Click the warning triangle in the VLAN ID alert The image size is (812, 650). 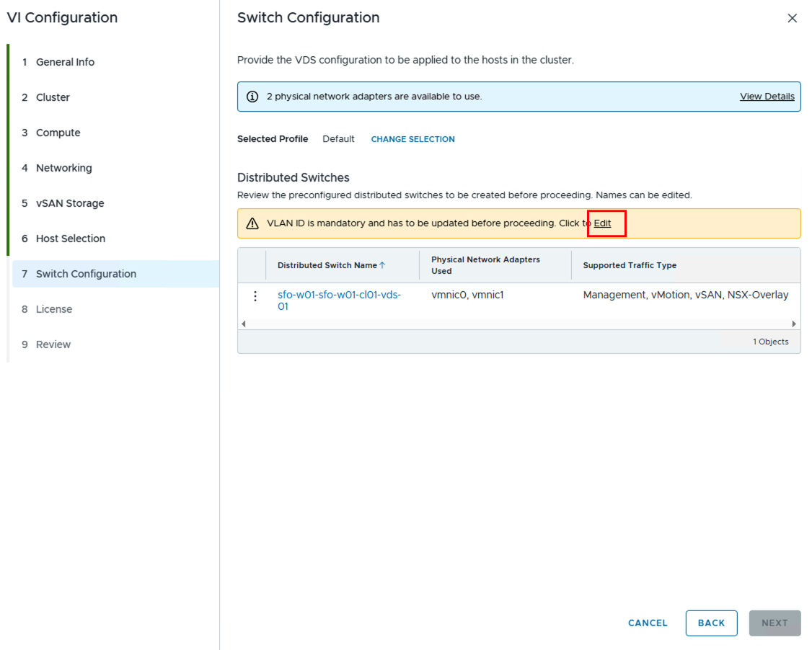252,223
